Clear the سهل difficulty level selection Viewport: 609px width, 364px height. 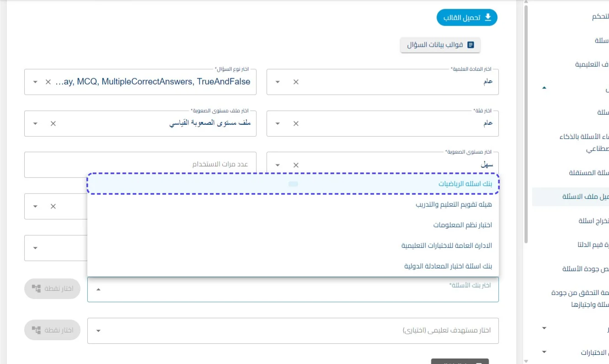click(x=296, y=165)
